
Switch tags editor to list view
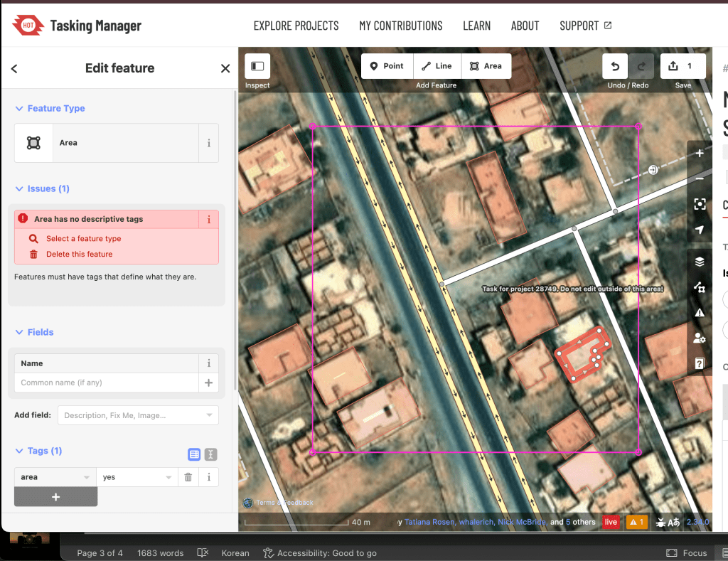point(194,455)
